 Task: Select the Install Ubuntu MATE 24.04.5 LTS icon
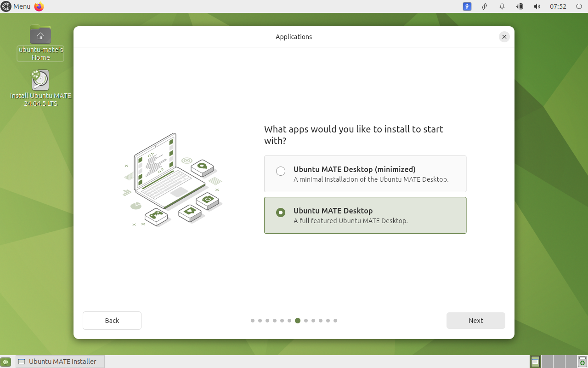[x=41, y=88]
